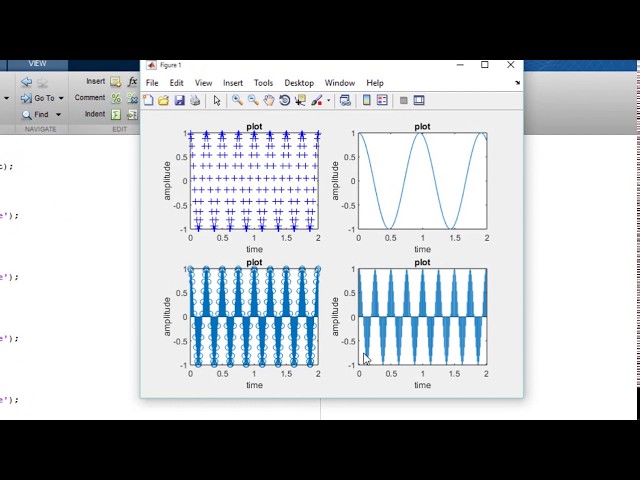Image resolution: width=640 pixels, height=480 pixels.
Task: Expand the Go To dropdown arrow
Action: [x=61, y=98]
